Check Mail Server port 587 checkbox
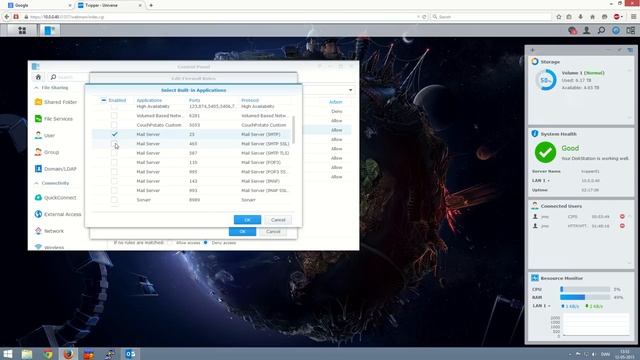The image size is (640, 360). point(114,153)
